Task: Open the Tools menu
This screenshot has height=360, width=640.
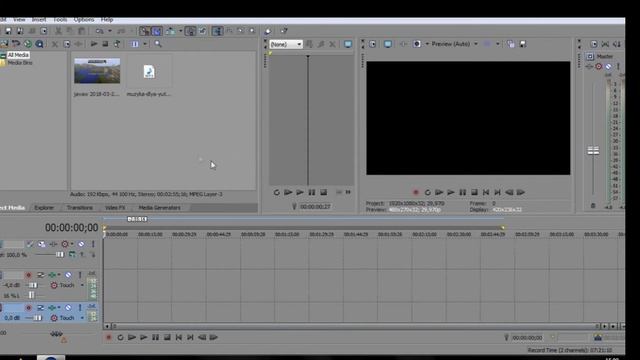Action: (60, 20)
